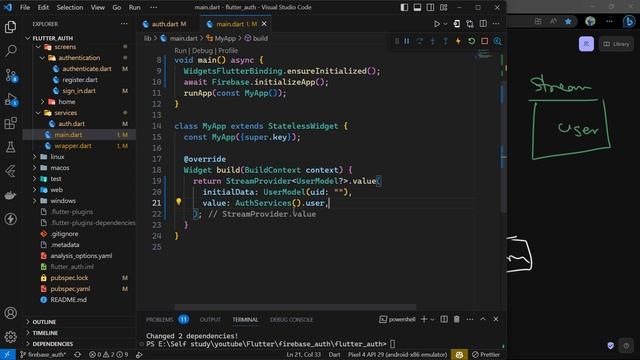Screen dimensions: 640x360
Task: Click the Pixel 4 API 29 device selector
Action: pos(397,355)
